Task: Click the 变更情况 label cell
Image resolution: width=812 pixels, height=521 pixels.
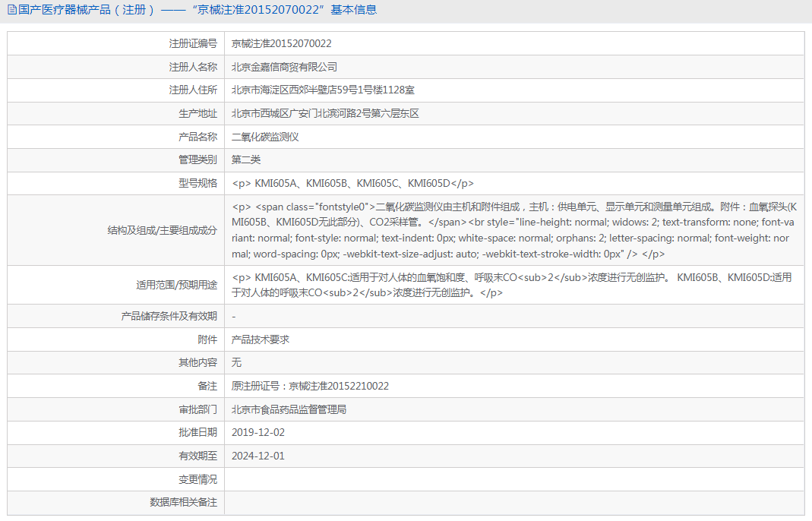Action: [x=116, y=479]
